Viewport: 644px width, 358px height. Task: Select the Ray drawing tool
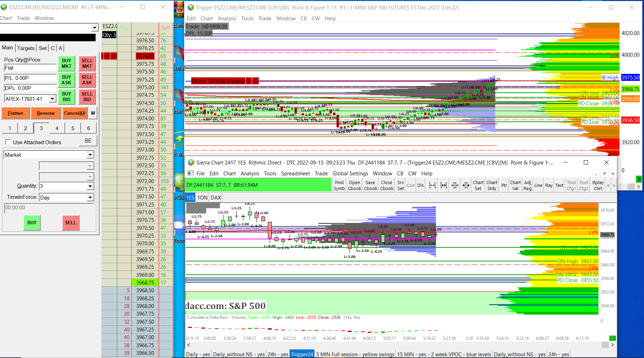549,185
